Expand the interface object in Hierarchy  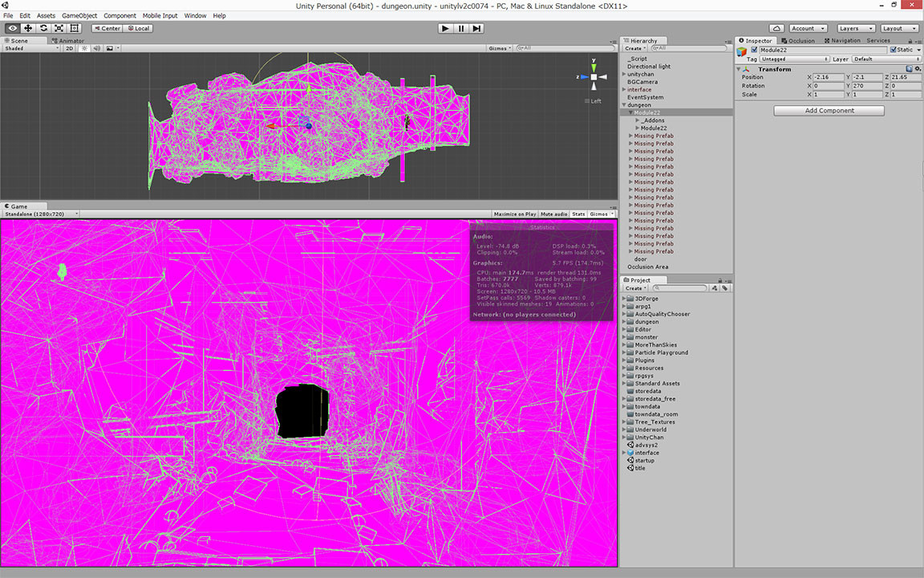(624, 90)
